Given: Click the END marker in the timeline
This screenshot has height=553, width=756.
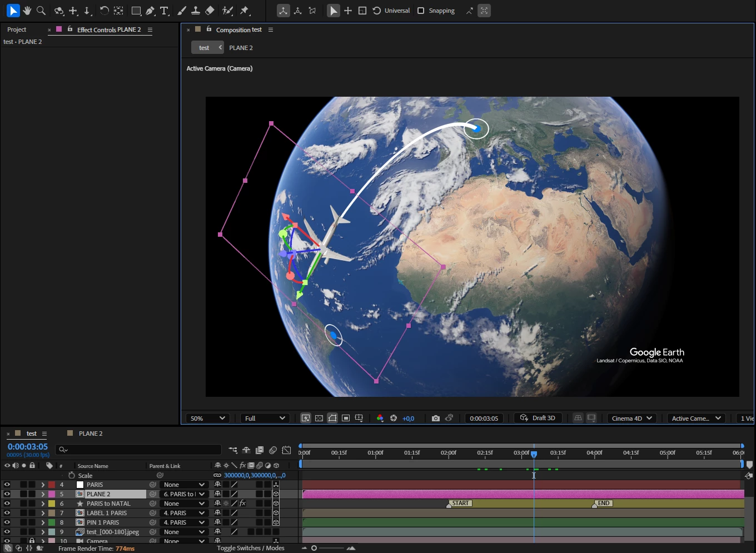Looking at the screenshot, I should coord(603,504).
